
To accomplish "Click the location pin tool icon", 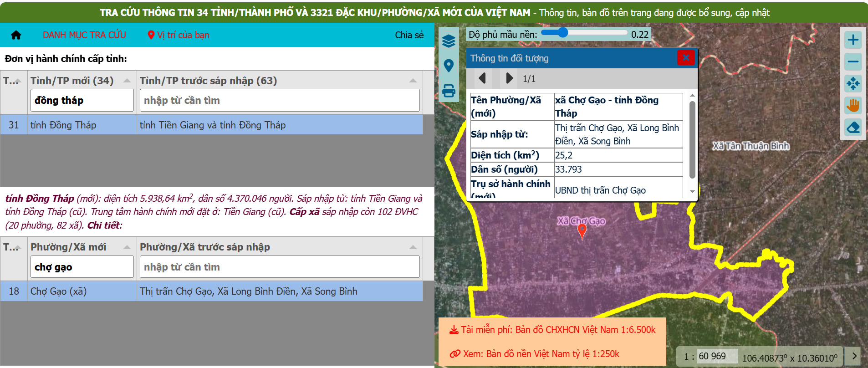I will click(449, 66).
